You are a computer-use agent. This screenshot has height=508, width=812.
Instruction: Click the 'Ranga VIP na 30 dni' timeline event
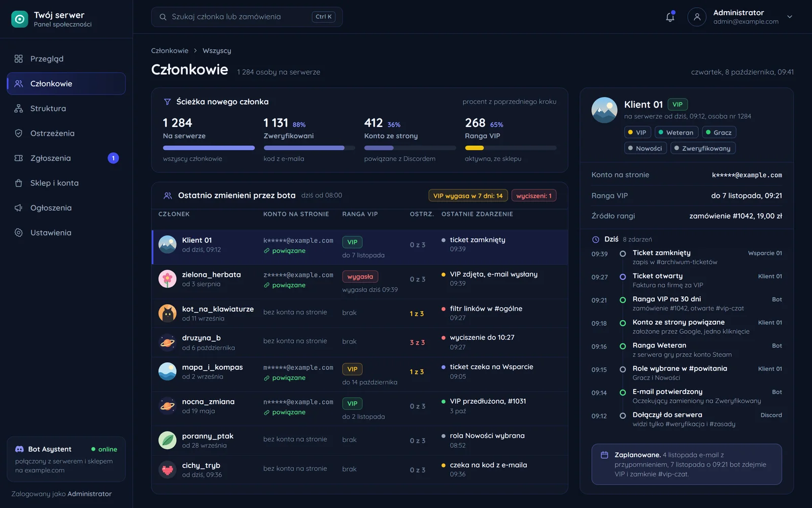(687, 304)
